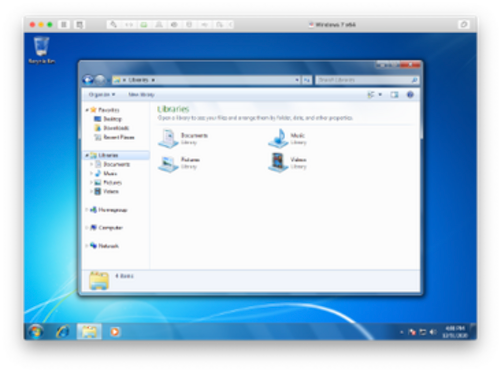Expand the Homegroup node
This screenshot has height=372, width=500.
coord(87,210)
